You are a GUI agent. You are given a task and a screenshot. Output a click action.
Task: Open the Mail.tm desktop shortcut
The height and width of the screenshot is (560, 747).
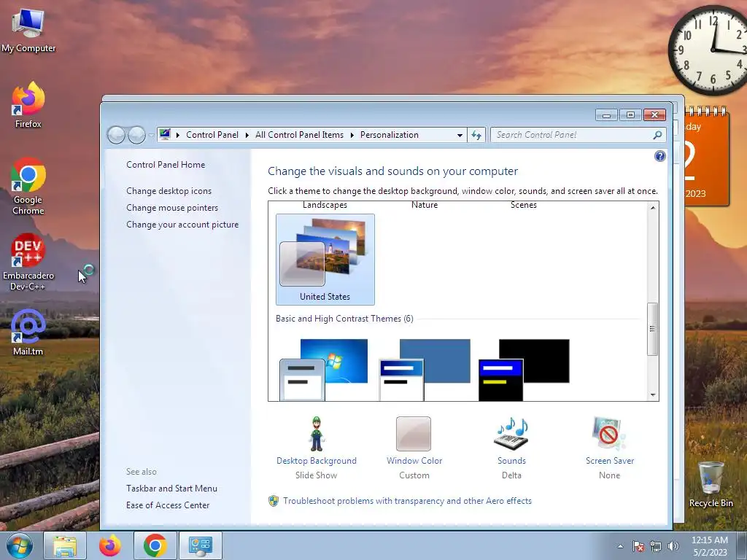click(x=28, y=332)
